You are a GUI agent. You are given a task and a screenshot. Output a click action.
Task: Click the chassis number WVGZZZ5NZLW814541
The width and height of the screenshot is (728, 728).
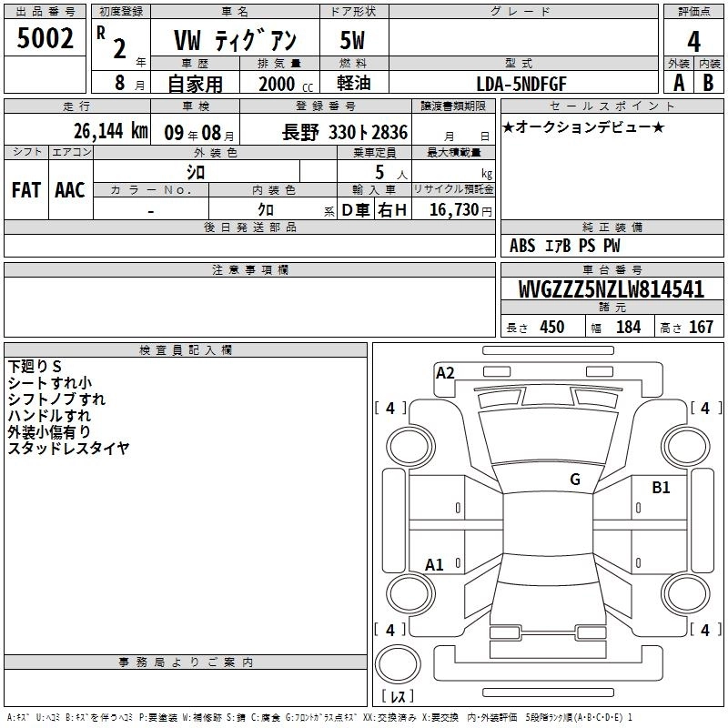612,289
